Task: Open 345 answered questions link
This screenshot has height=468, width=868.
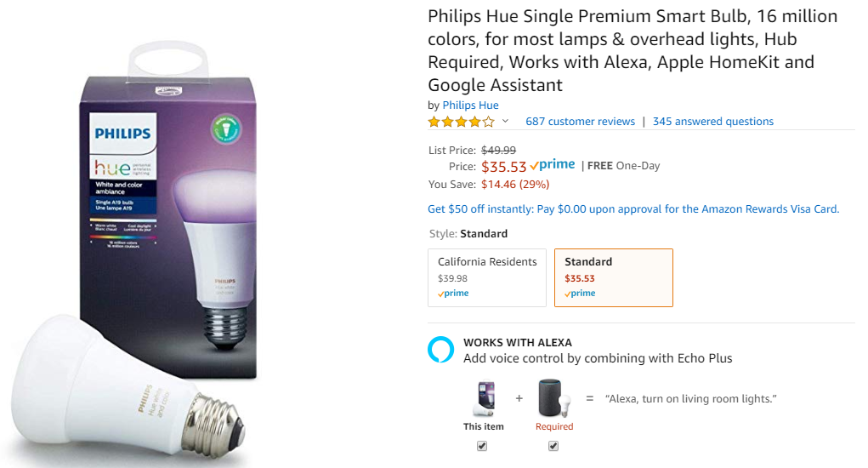Action: pos(713,122)
